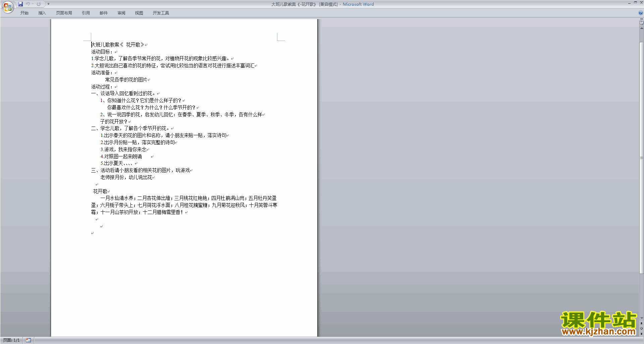Viewport: 644px width, 344px height.
Task: Switch to the 插入 ribbon tab
Action: click(42, 13)
